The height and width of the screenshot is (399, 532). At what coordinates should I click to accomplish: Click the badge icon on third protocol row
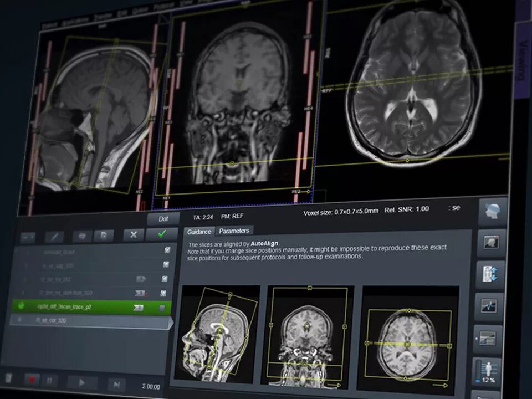(141, 279)
